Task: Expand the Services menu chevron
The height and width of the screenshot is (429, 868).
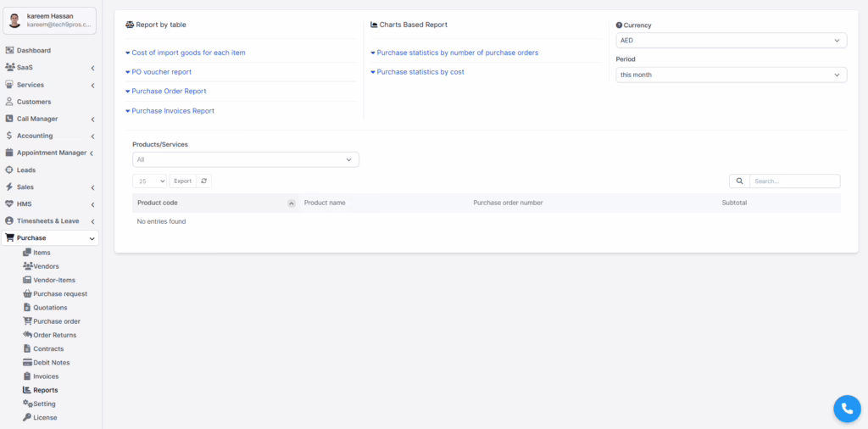Action: pyautogui.click(x=92, y=86)
